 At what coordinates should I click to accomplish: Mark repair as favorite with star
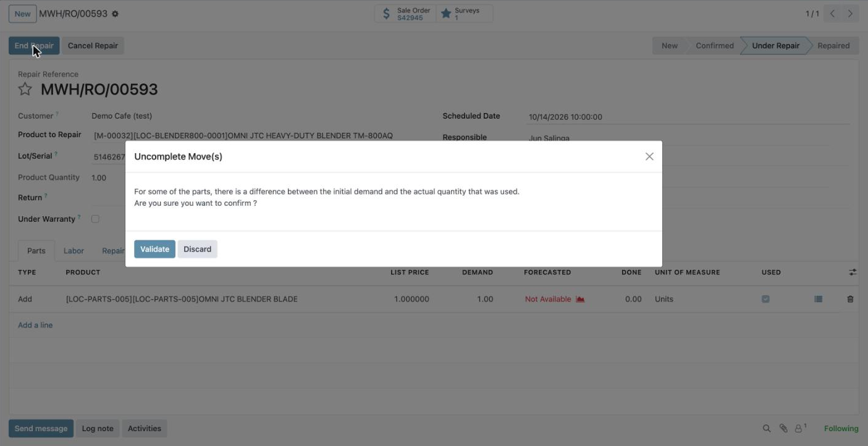tap(25, 90)
